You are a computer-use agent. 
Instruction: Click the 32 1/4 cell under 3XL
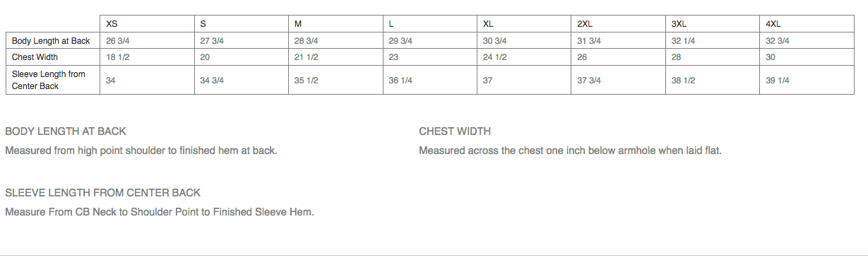683,41
